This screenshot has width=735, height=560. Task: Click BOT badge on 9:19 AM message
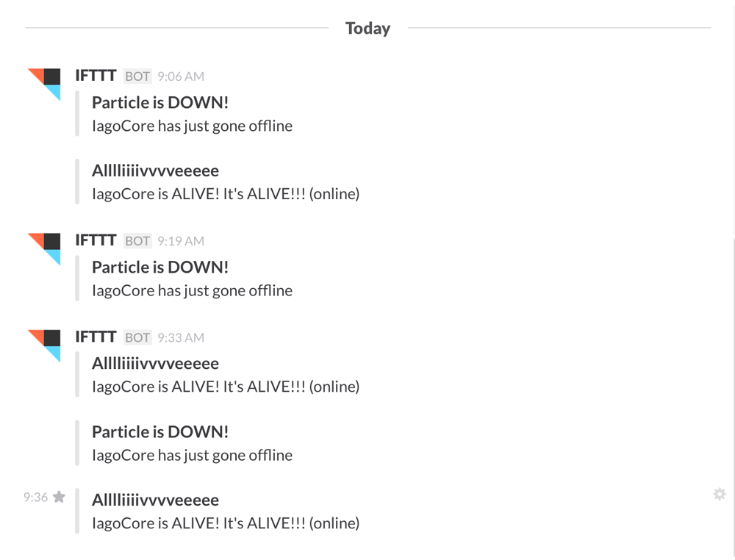[137, 241]
